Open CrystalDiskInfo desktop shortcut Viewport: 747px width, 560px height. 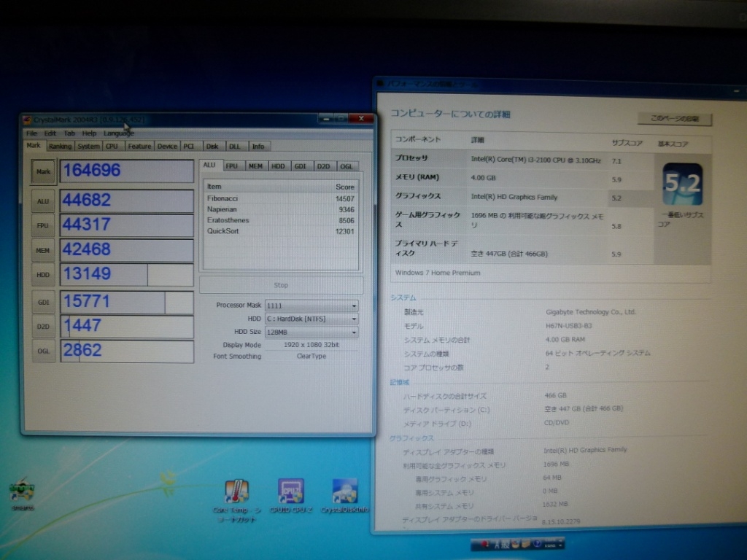point(345,492)
